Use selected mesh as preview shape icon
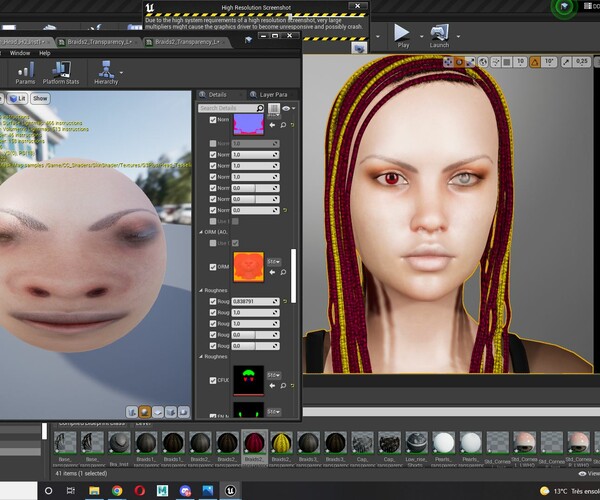This screenshot has height=500, width=600. pos(184,412)
